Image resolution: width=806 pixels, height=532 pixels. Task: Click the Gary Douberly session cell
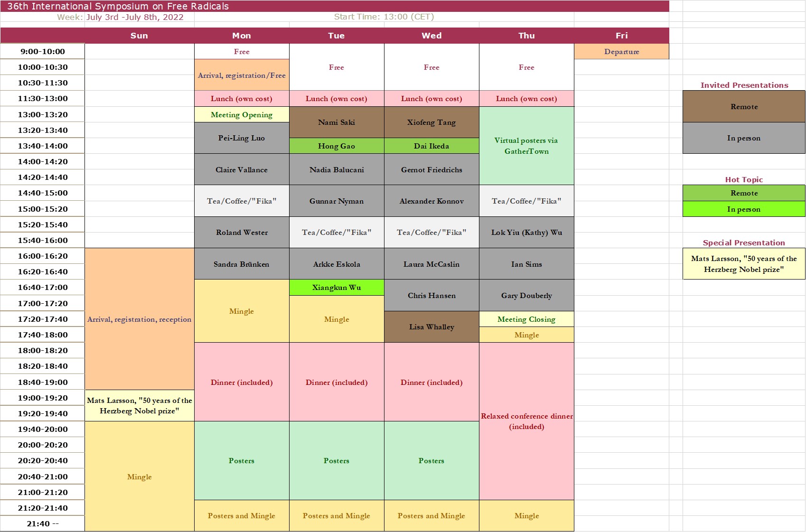click(526, 295)
